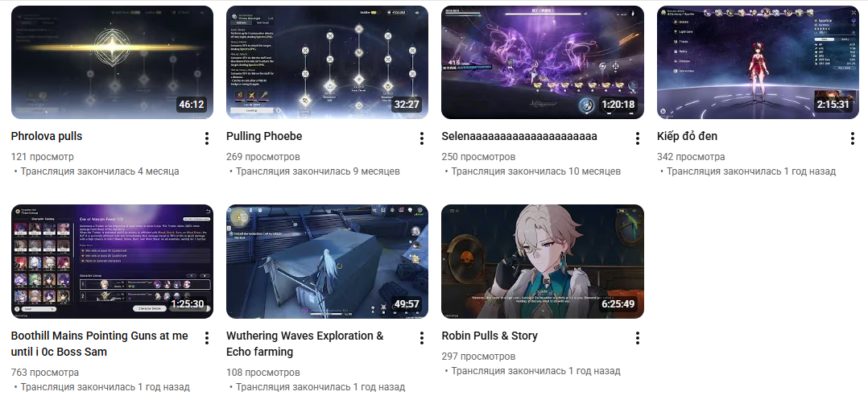
Task: Click the Robin Pulls & Story title
Action: click(x=490, y=336)
